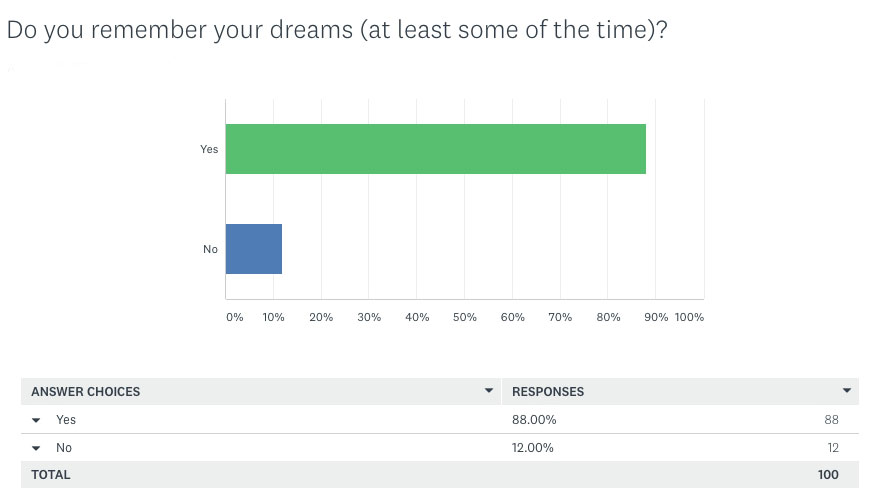874x496 pixels.
Task: Click the ANSWER CHOICES header
Action: 85,392
